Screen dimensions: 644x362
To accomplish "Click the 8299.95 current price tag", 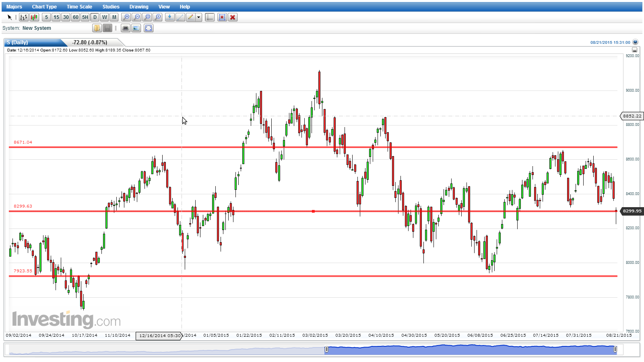I will (x=632, y=211).
